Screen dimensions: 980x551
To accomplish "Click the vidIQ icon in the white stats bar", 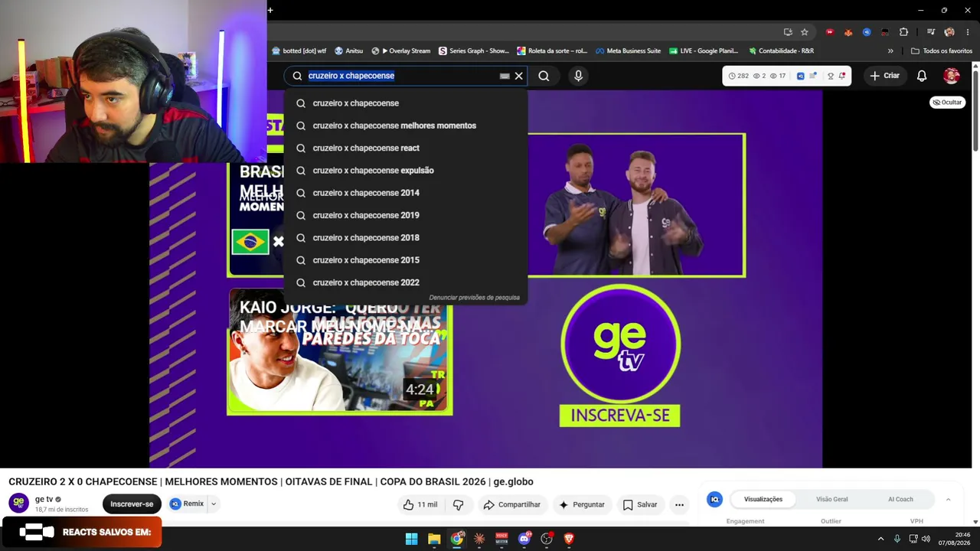I will [801, 76].
